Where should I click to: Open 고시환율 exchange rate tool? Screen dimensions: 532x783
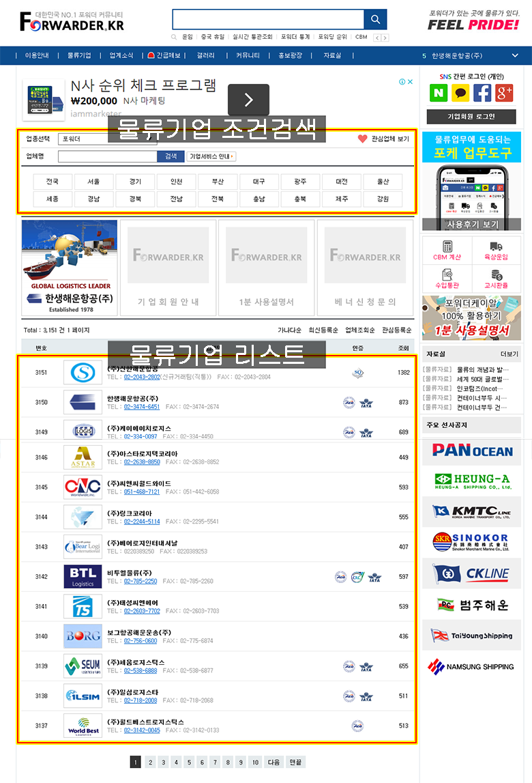point(496,279)
